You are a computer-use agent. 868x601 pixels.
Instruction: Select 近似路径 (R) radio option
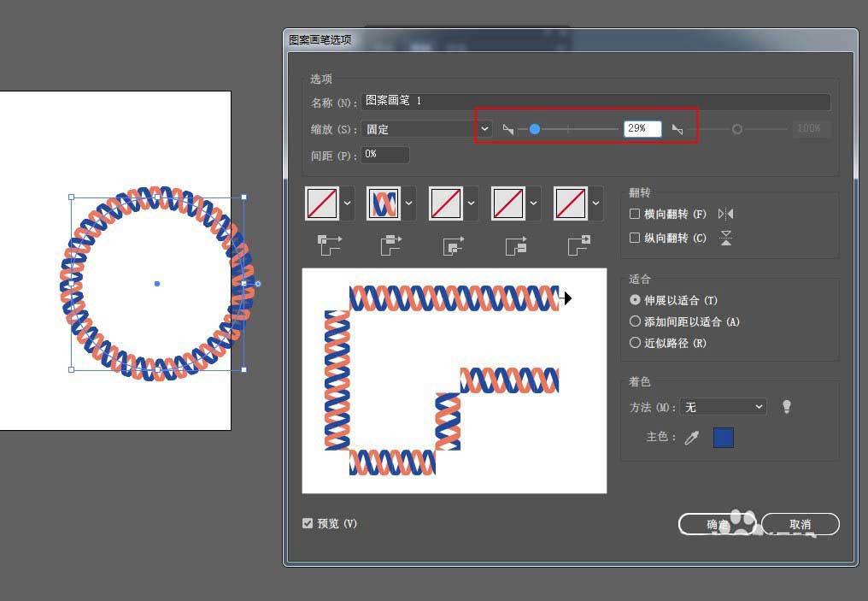(x=635, y=343)
